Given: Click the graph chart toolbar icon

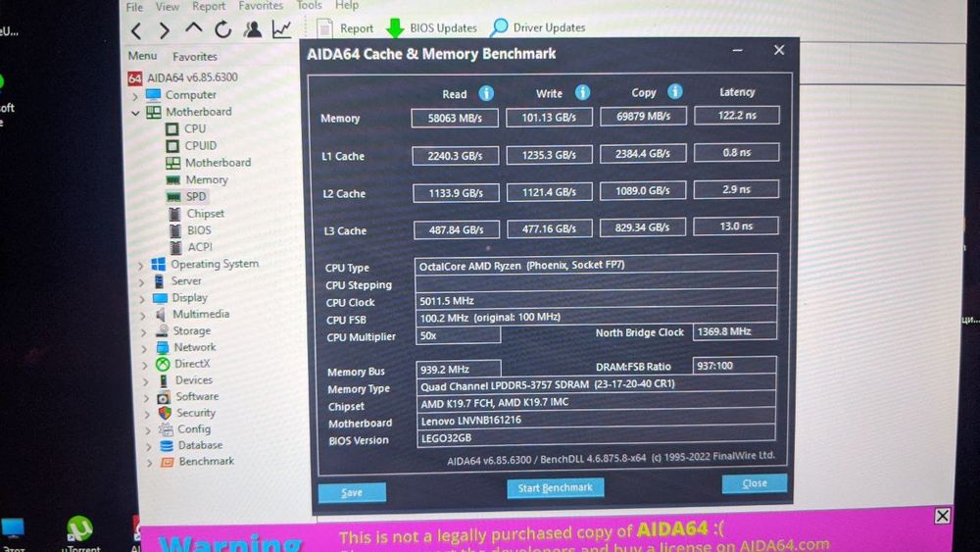Looking at the screenshot, I should click(282, 28).
